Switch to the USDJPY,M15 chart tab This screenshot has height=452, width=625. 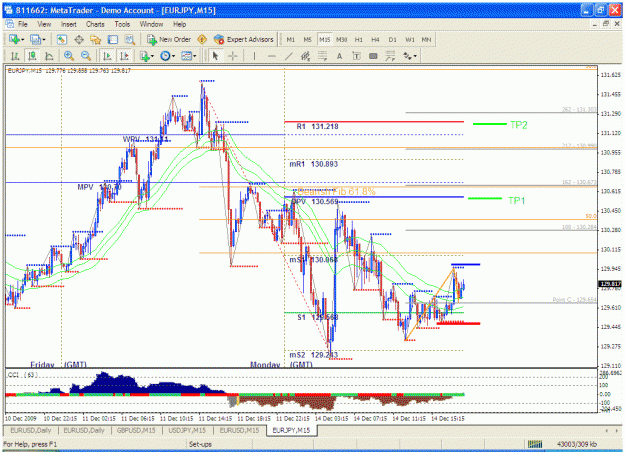pos(187,430)
